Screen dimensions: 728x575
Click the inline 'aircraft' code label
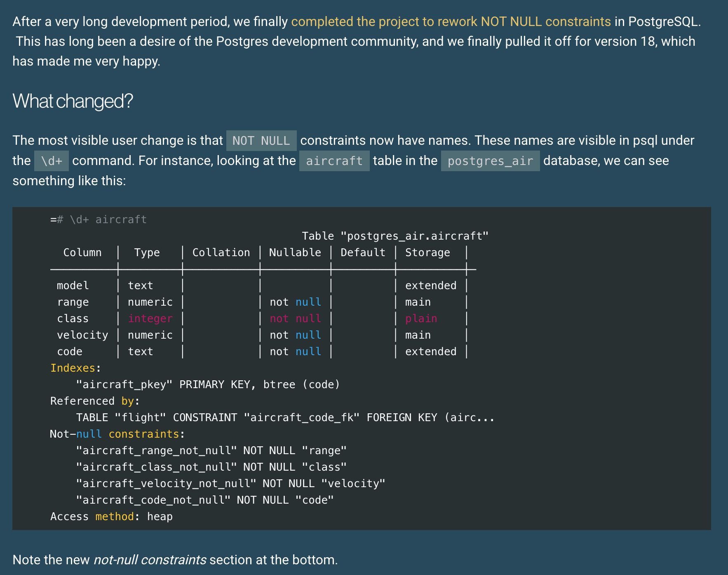pos(334,161)
